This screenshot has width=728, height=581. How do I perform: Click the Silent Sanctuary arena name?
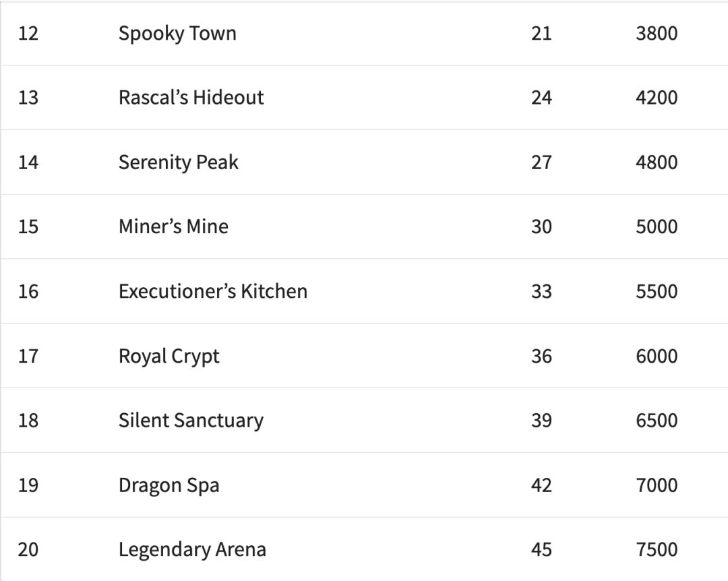191,421
